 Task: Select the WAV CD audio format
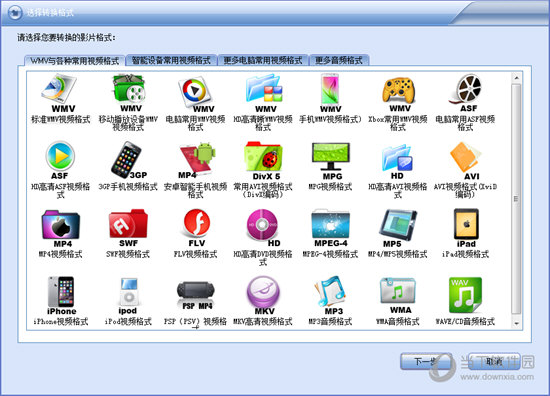click(x=465, y=295)
